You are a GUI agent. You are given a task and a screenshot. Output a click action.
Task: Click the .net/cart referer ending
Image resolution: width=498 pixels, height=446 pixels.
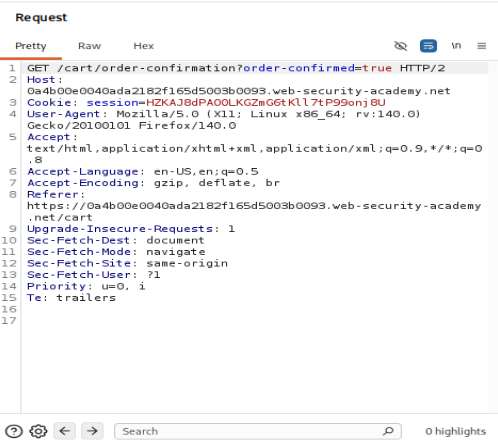coord(60,217)
